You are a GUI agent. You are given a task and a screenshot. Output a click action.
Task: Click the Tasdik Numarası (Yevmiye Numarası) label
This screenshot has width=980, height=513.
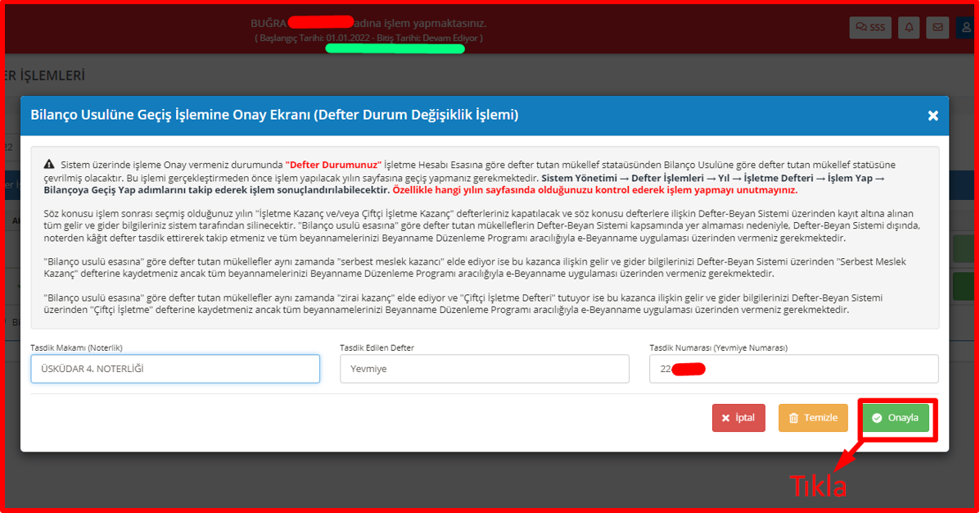tap(718, 347)
